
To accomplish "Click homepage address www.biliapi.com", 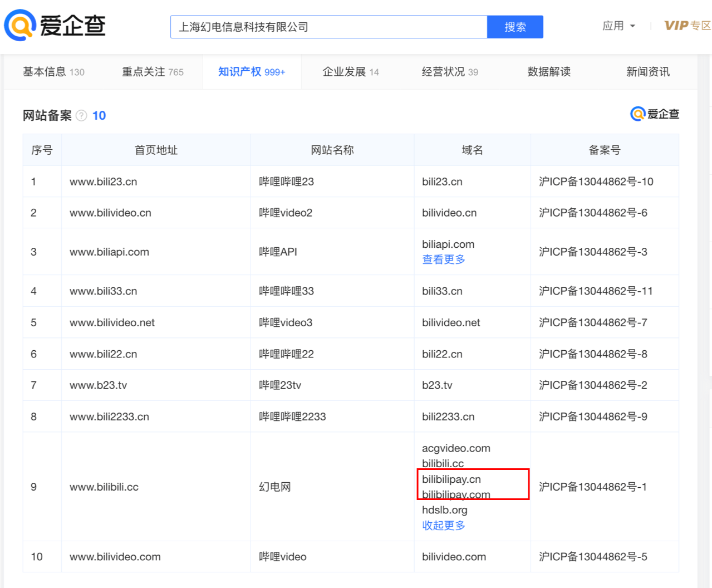I will pyautogui.click(x=109, y=252).
